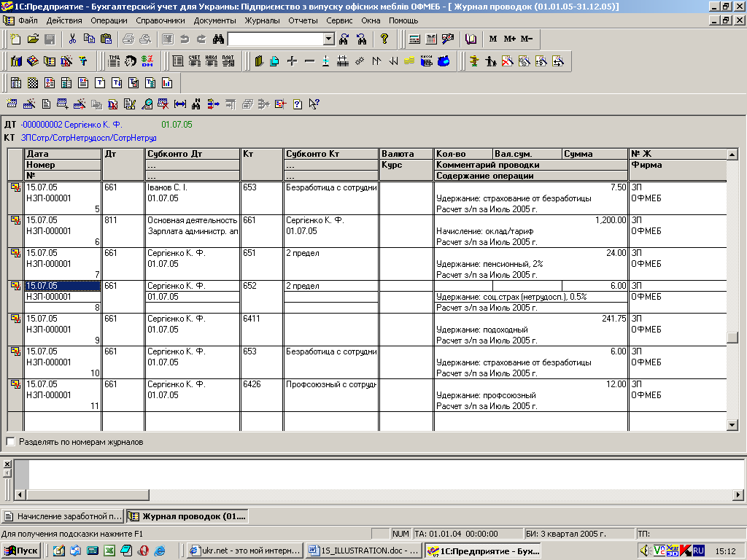Click the Субконто Дт column header
The height and width of the screenshot is (560, 747).
193,154
